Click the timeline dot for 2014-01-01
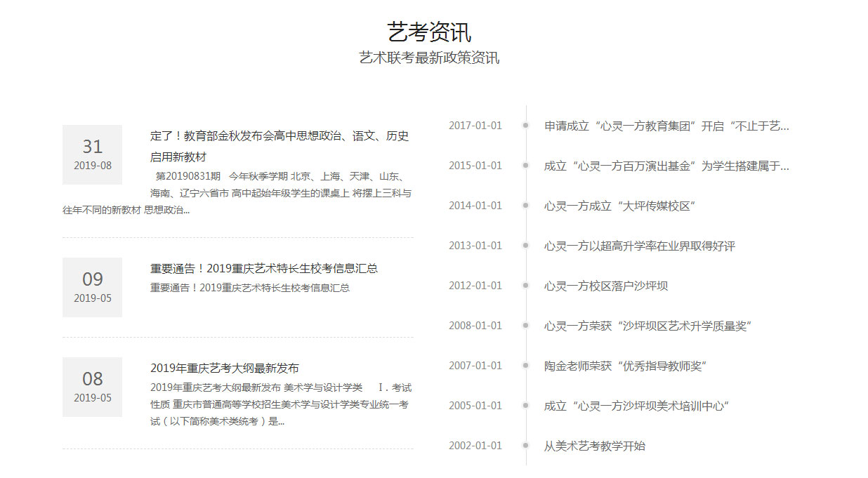Image resolution: width=868 pixels, height=478 pixels. click(x=525, y=206)
